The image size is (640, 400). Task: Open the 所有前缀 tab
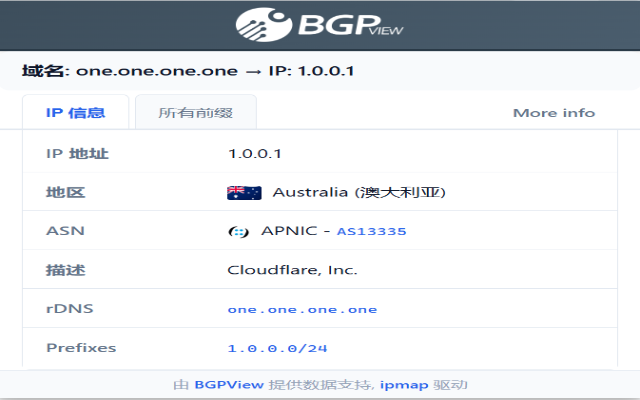tap(196, 112)
